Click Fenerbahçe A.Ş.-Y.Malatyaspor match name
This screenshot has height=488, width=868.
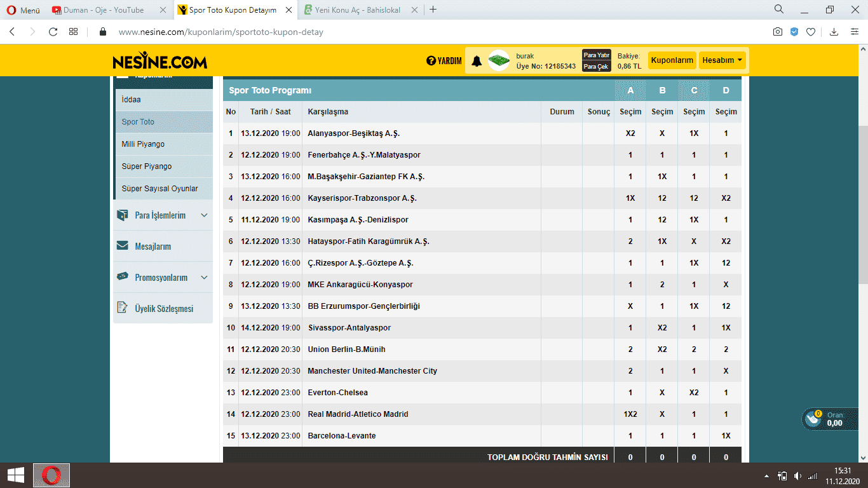click(364, 155)
